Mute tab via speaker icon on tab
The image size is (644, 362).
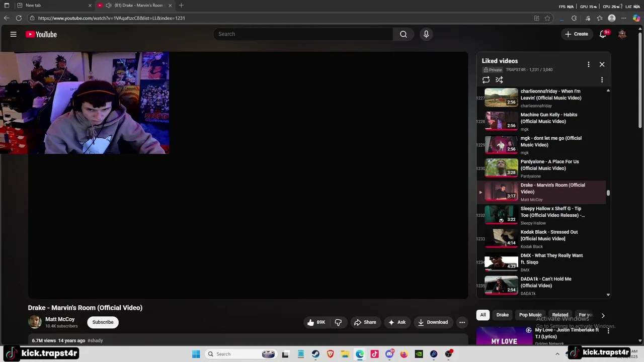[108, 6]
